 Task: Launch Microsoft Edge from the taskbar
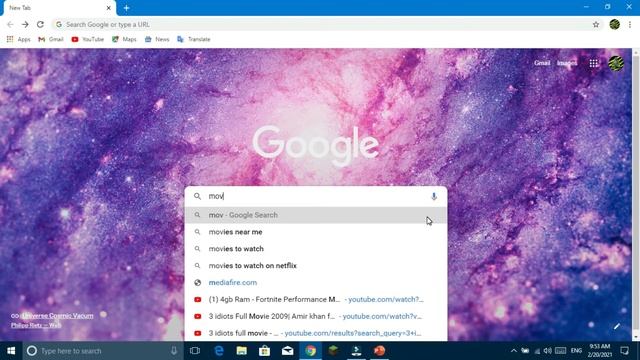[219, 351]
